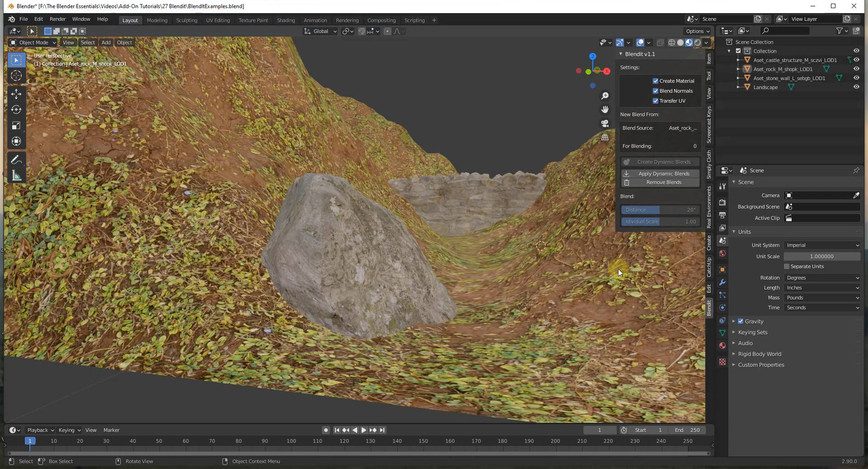
Task: Click the viewport camera view icon
Action: point(604,123)
